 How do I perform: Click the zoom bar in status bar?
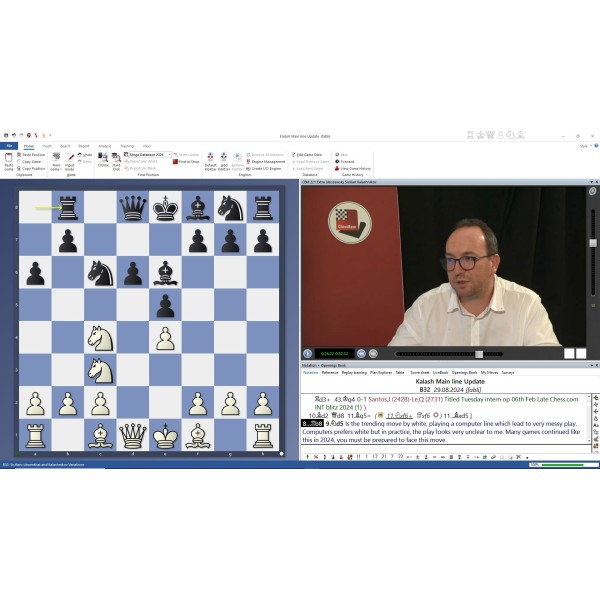tap(562, 465)
